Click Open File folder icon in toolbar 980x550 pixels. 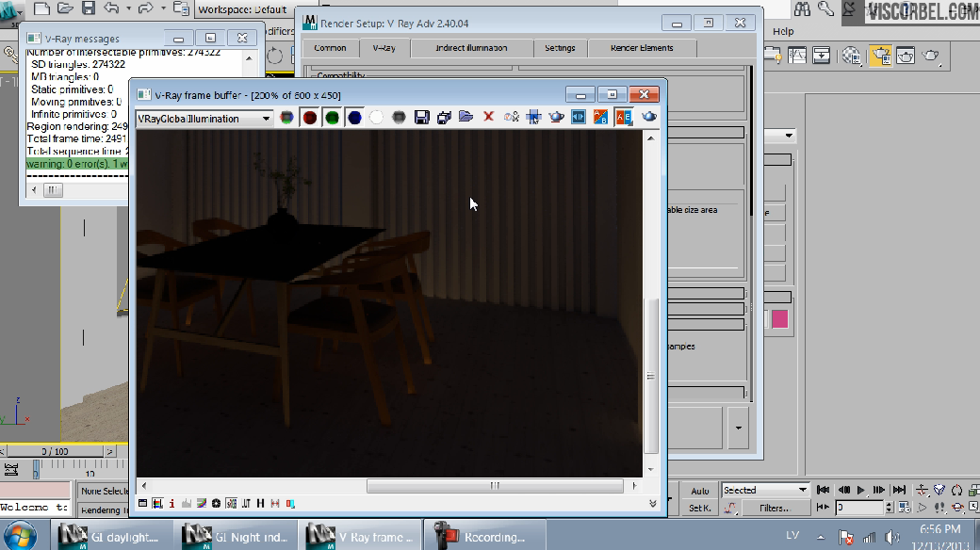[65, 8]
